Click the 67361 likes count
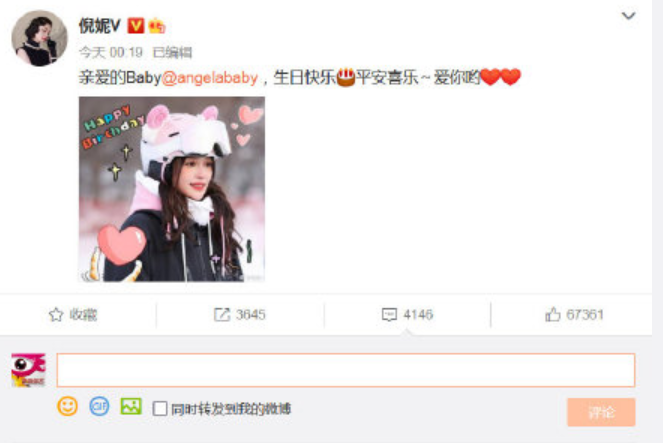Screen dimensions: 663x443 [585, 314]
